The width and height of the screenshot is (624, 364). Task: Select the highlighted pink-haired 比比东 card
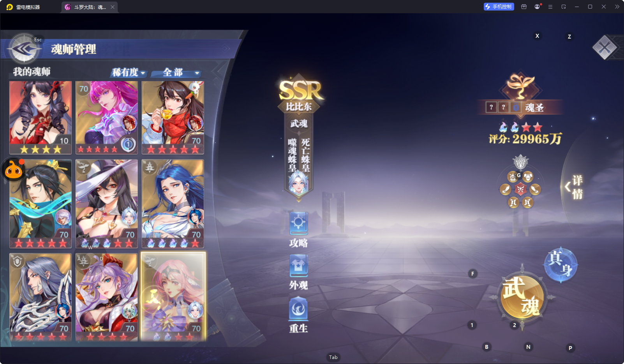click(173, 297)
